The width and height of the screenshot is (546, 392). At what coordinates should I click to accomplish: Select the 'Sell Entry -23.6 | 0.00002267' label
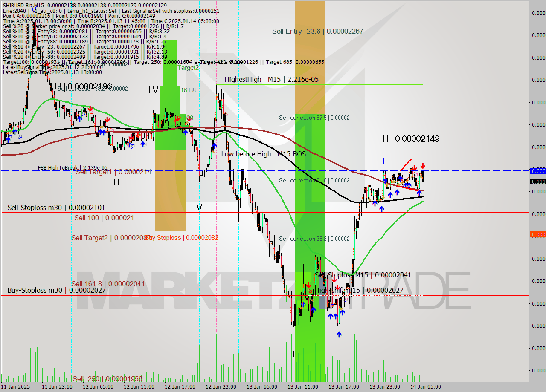point(318,31)
